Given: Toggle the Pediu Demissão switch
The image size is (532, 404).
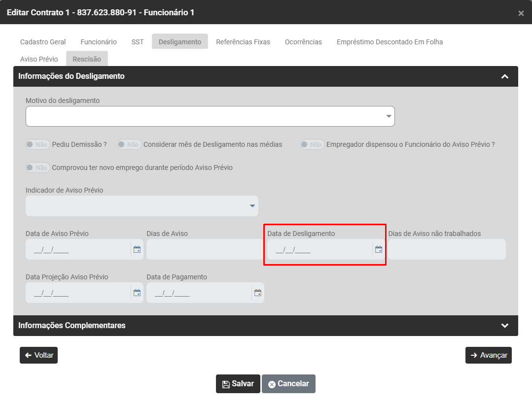Looking at the screenshot, I should pyautogui.click(x=37, y=145).
